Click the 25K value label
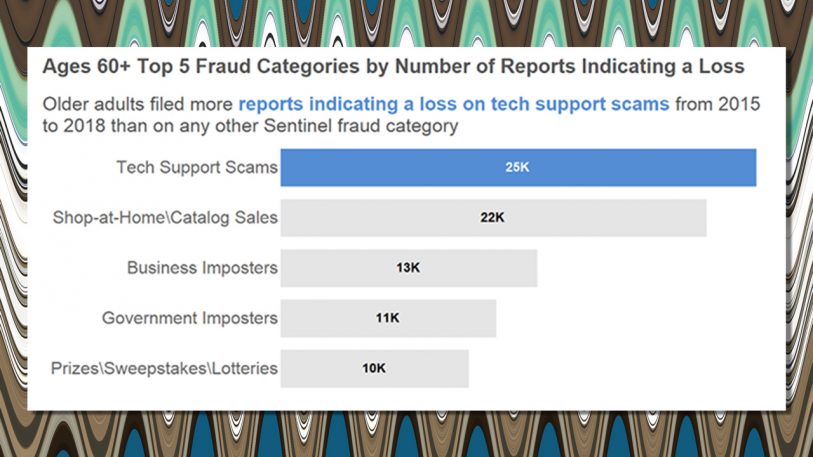 517,167
